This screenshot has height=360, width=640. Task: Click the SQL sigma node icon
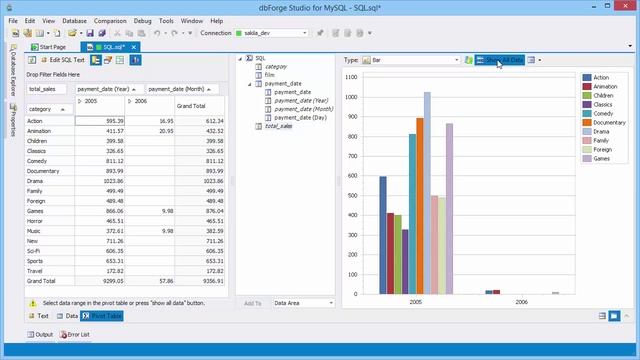(x=249, y=58)
